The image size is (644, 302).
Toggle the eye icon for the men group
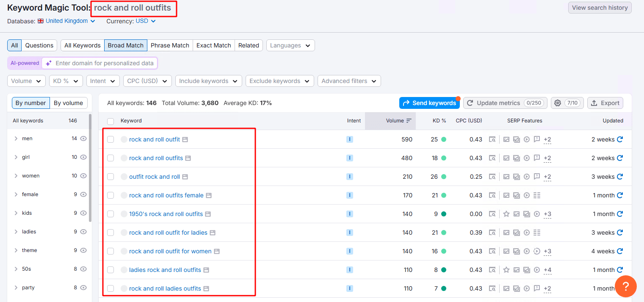point(83,139)
